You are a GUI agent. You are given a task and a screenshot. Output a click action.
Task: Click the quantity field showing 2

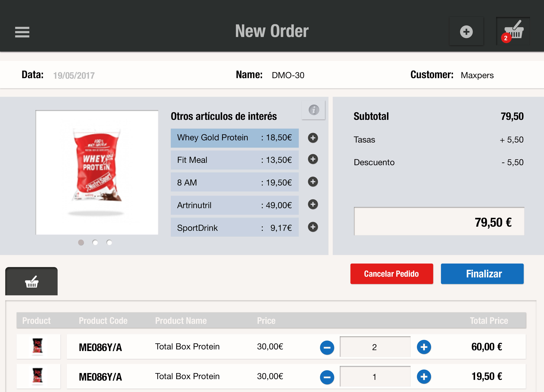pos(375,347)
